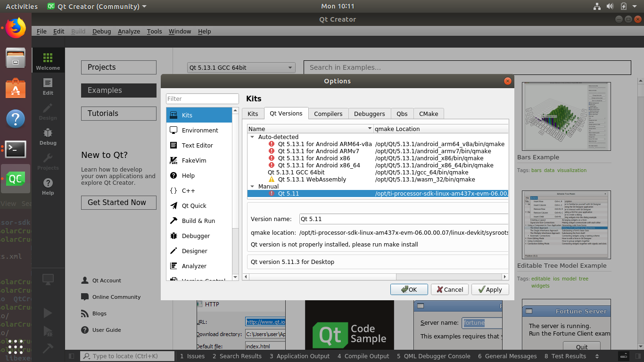Open the system volume indicator

tap(610, 6)
